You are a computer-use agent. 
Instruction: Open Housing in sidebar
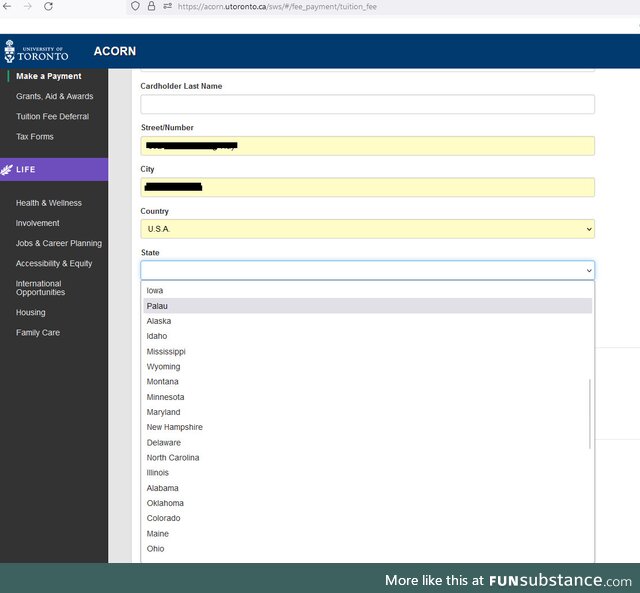pos(31,313)
